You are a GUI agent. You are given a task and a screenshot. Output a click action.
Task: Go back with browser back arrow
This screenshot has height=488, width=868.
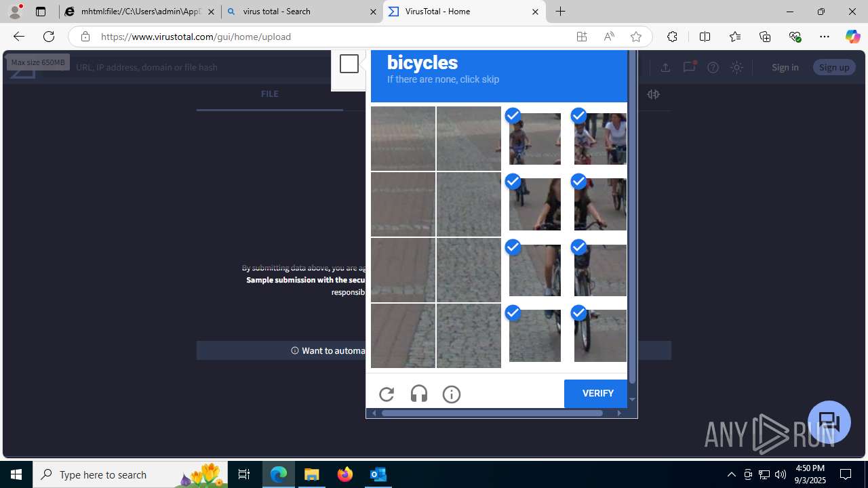pyautogui.click(x=18, y=37)
